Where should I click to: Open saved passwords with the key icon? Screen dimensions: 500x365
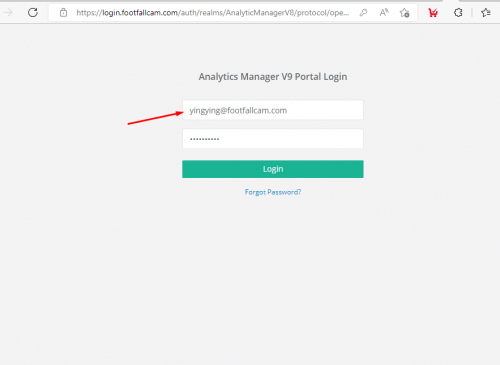[363, 13]
